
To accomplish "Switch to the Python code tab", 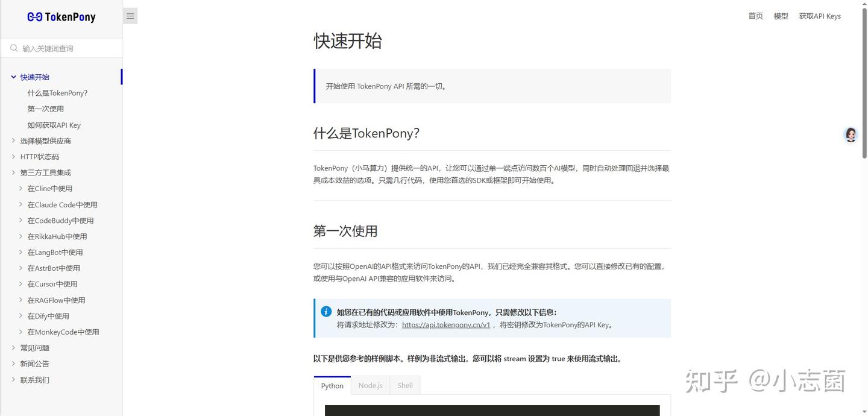I will [x=332, y=385].
